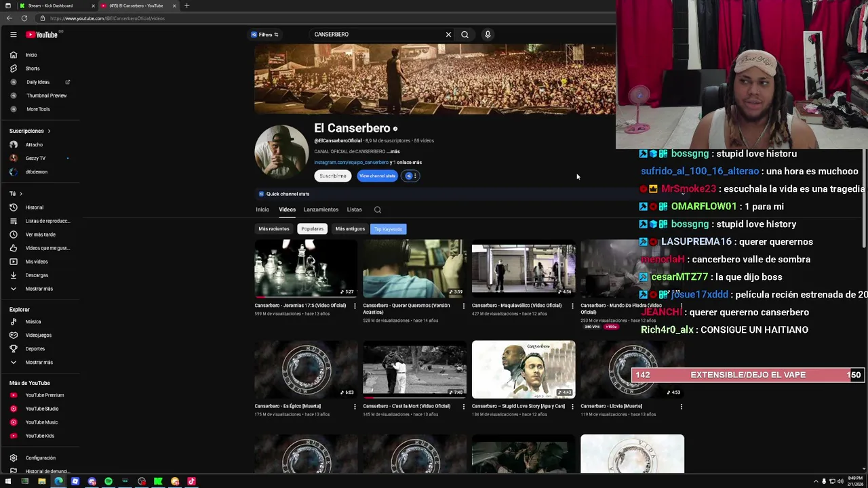Open Historial in the sidebar
868x488 pixels.
coord(34,207)
